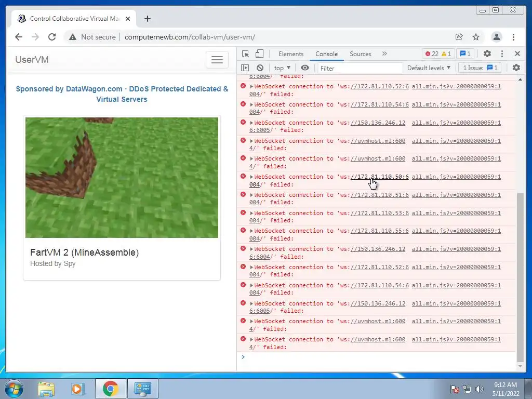Open all.min.js source link on 172.81.110.55 row

456,231
